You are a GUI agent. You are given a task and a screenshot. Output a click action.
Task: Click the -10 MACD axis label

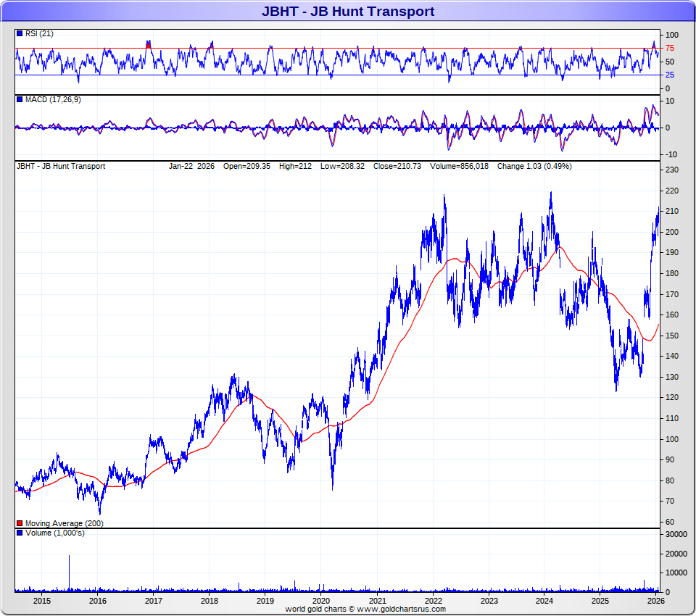point(671,155)
